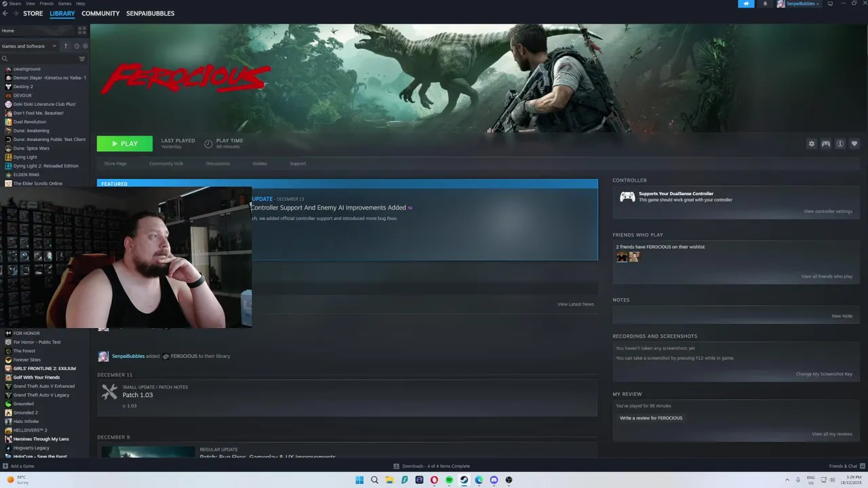Open Downloads status at the bottom bar
Viewport: 868px width, 488px height.
pyautogui.click(x=432, y=466)
